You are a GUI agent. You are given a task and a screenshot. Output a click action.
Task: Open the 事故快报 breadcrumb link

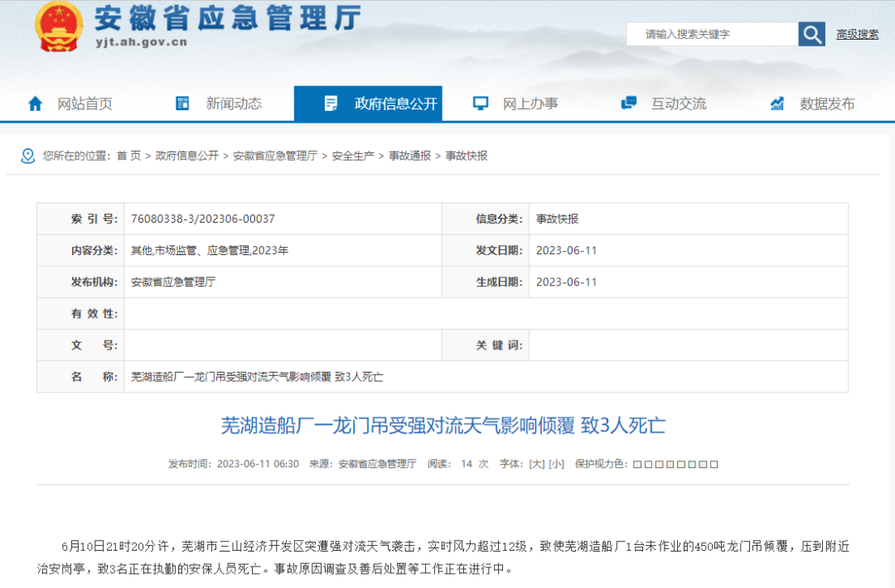pos(468,155)
